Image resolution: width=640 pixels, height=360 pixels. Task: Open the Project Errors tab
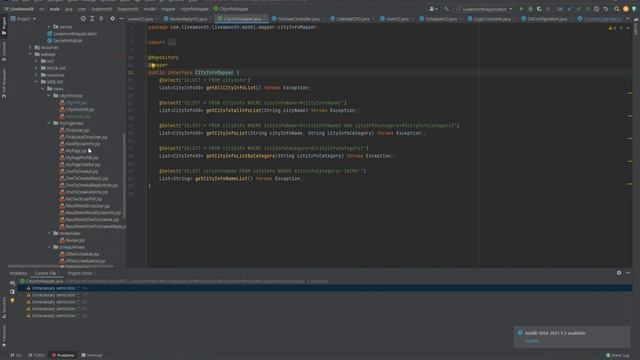(x=80, y=273)
